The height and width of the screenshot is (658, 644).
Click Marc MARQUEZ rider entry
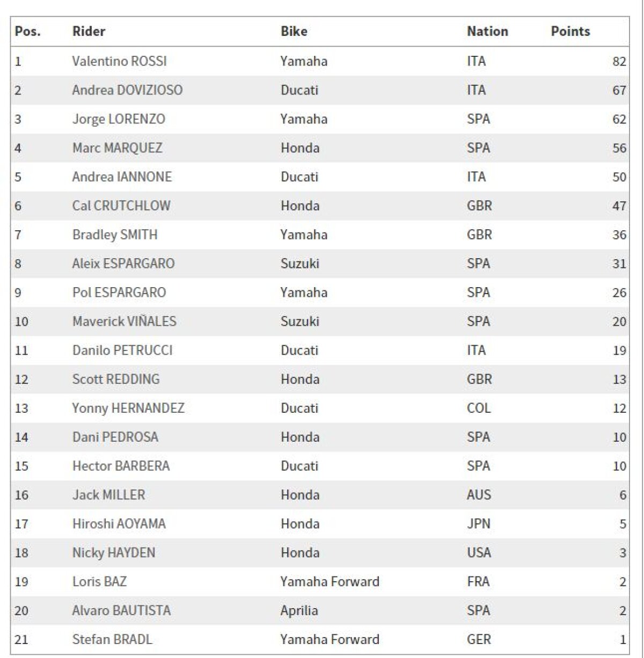(117, 148)
